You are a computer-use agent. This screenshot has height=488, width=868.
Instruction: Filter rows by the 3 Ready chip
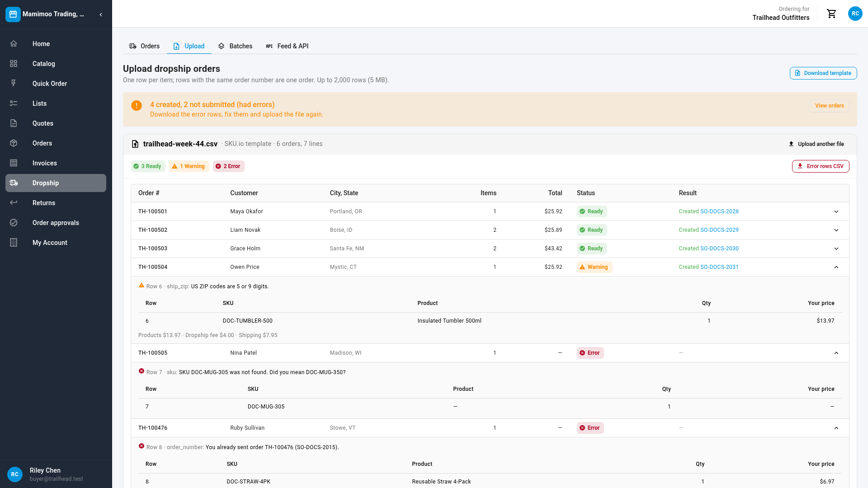pos(148,166)
